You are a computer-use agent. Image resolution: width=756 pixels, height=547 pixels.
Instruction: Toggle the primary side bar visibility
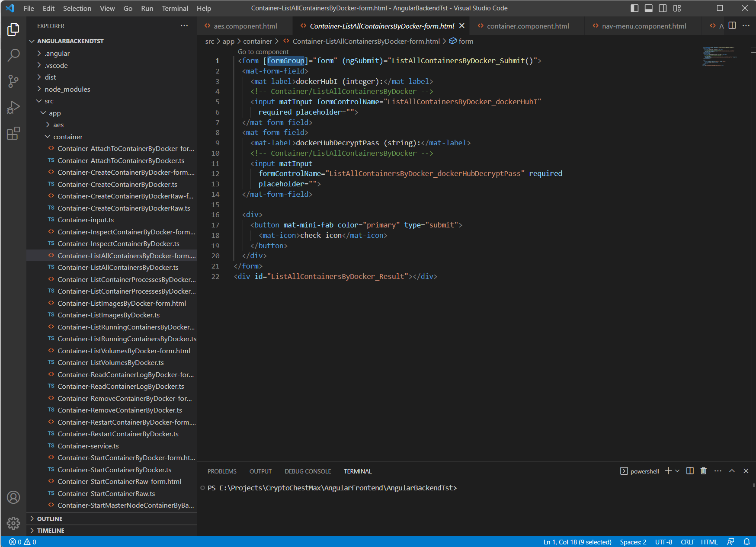[x=634, y=8]
